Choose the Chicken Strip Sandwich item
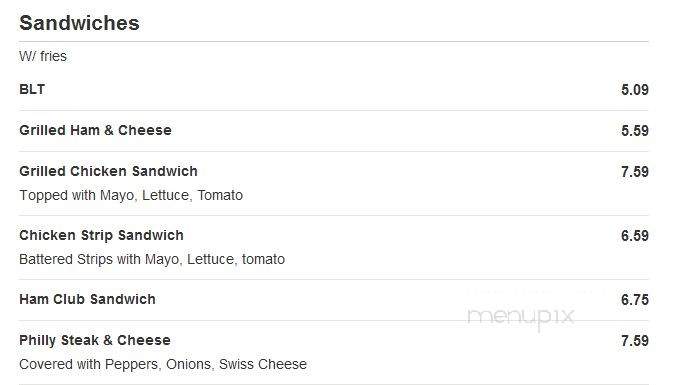This screenshot has width=682, height=385. click(101, 235)
